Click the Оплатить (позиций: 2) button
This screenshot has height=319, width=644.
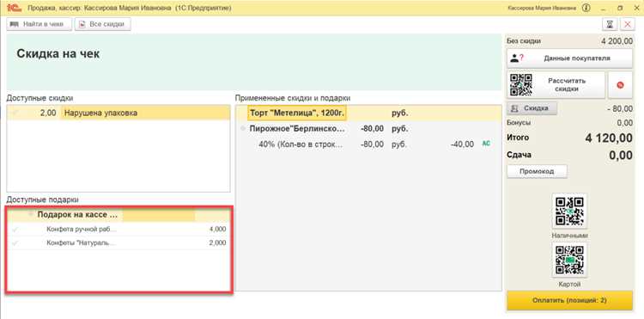[x=569, y=300]
